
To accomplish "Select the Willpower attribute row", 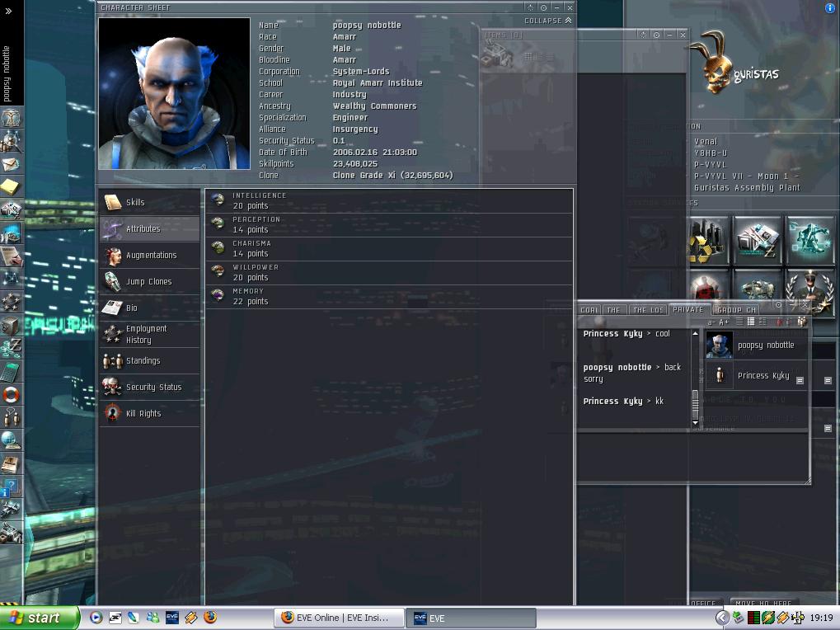I will tap(389, 273).
